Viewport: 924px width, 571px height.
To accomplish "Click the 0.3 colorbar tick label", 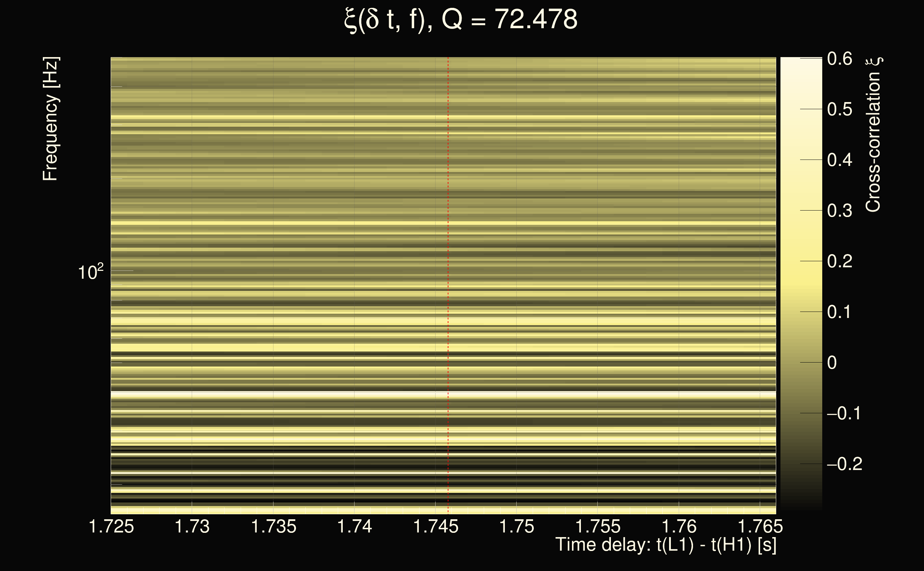I will point(839,211).
